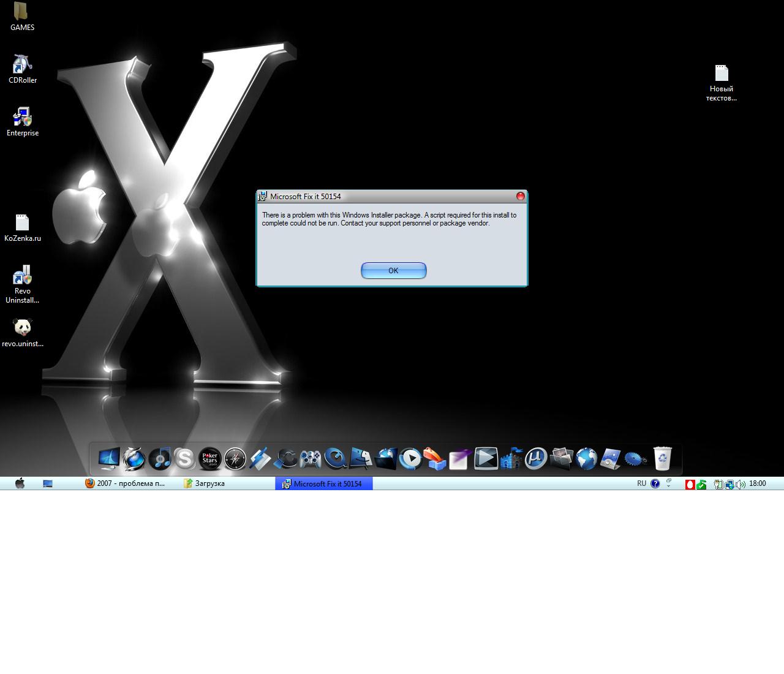Click OK in the Fix it dialog

[393, 270]
